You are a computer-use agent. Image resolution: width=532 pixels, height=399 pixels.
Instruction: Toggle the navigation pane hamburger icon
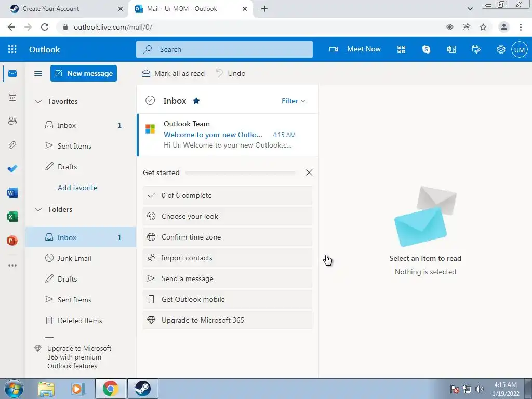tap(38, 73)
